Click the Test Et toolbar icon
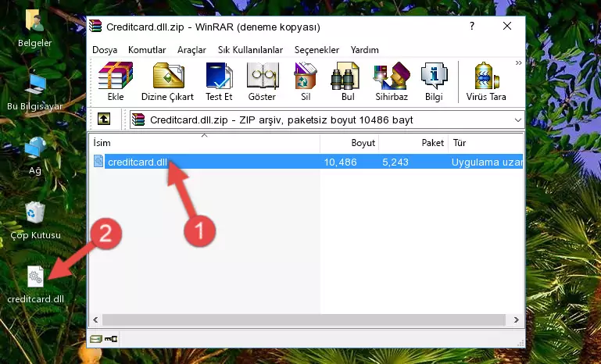Image resolution: width=601 pixels, height=364 pixels. [x=219, y=76]
